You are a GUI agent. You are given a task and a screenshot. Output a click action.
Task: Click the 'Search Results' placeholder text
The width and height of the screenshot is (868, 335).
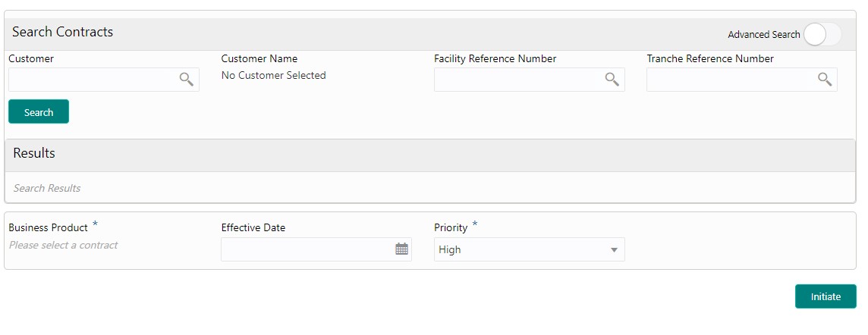[47, 188]
